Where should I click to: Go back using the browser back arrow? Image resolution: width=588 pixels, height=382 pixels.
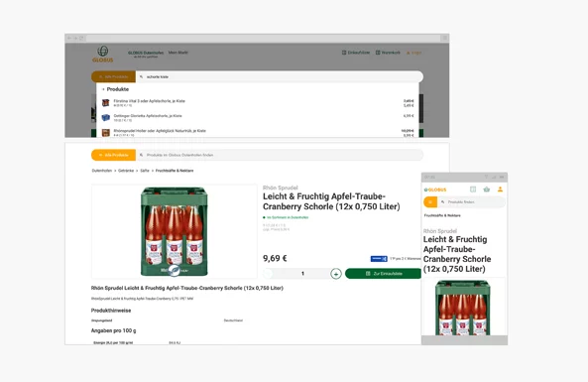tap(69, 39)
